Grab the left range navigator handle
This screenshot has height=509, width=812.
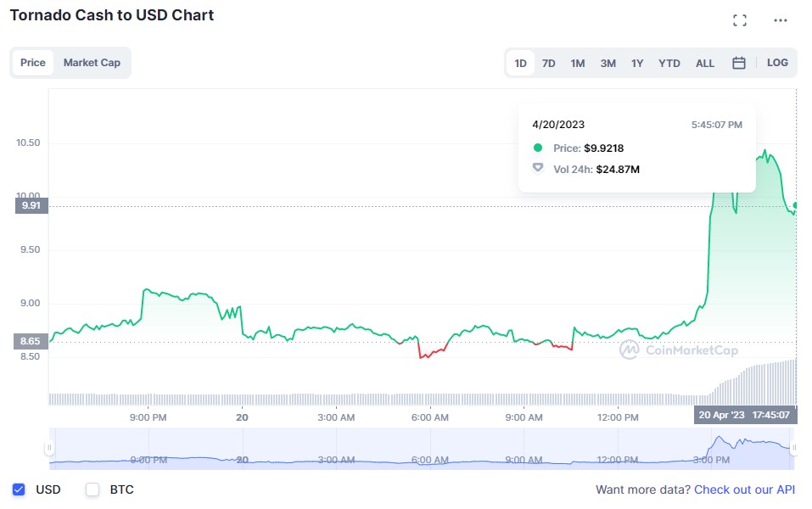[49, 447]
